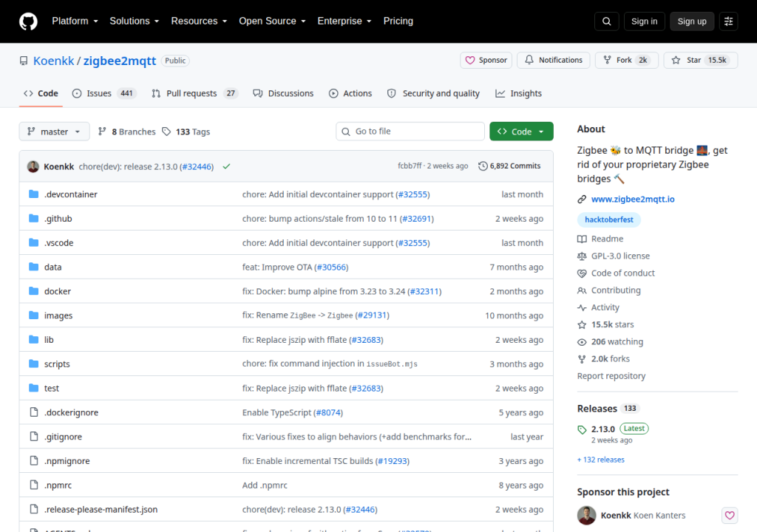Image resolution: width=757 pixels, height=532 pixels.
Task: Click Report repository link
Action: (x=611, y=376)
